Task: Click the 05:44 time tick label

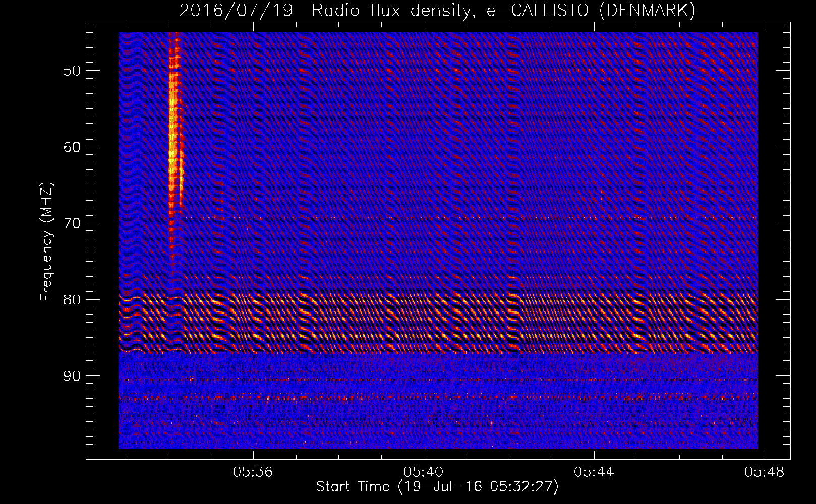Action: [594, 472]
